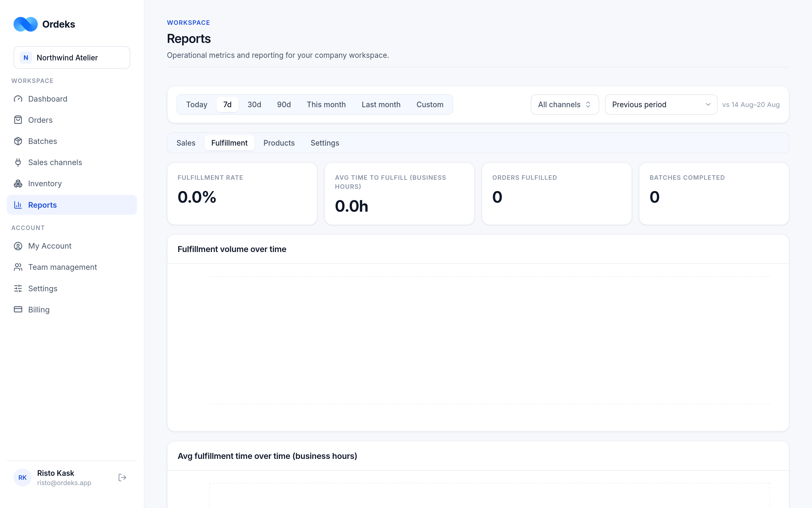The height and width of the screenshot is (508, 812).
Task: Open Batches in the sidebar
Action: click(x=72, y=141)
